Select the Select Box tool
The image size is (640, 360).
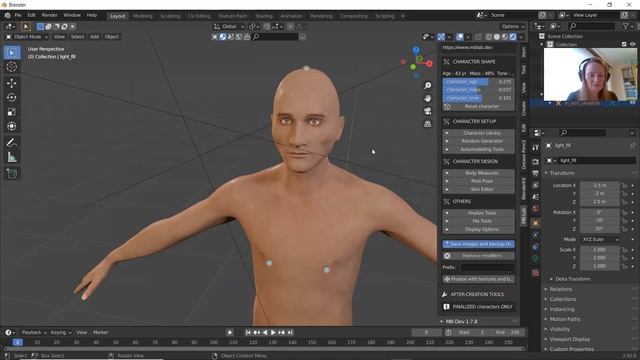[12, 53]
